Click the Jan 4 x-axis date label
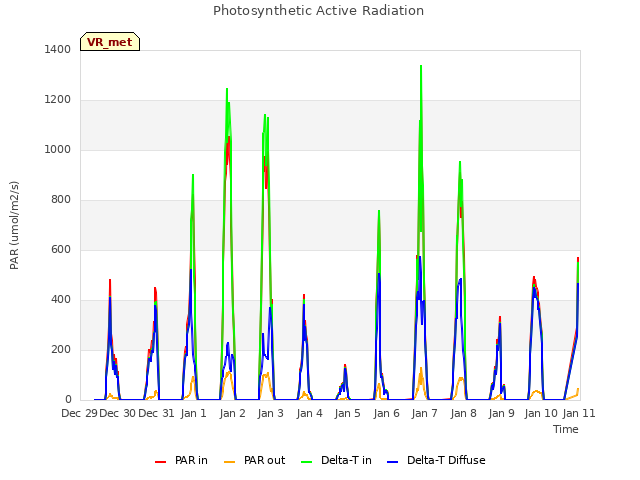 pos(309,413)
